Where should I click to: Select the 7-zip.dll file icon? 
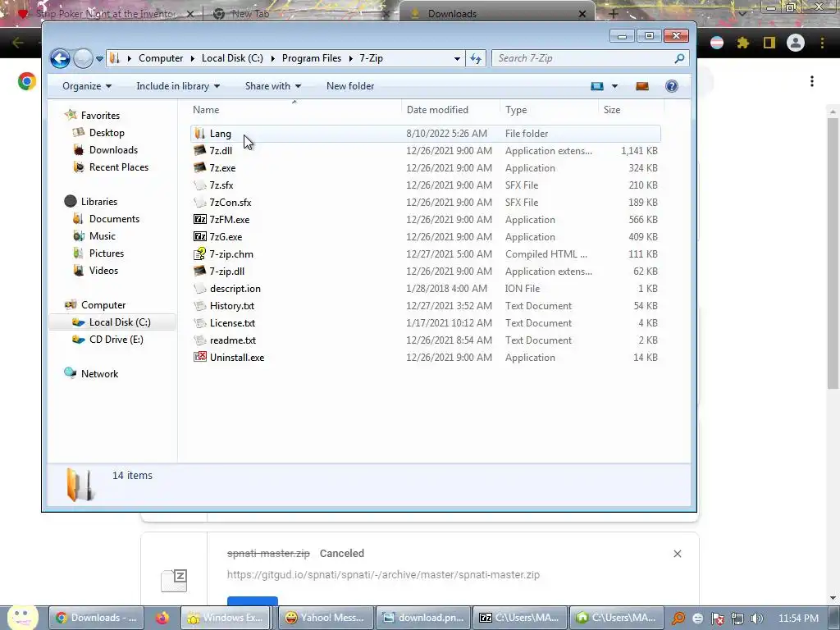point(200,271)
